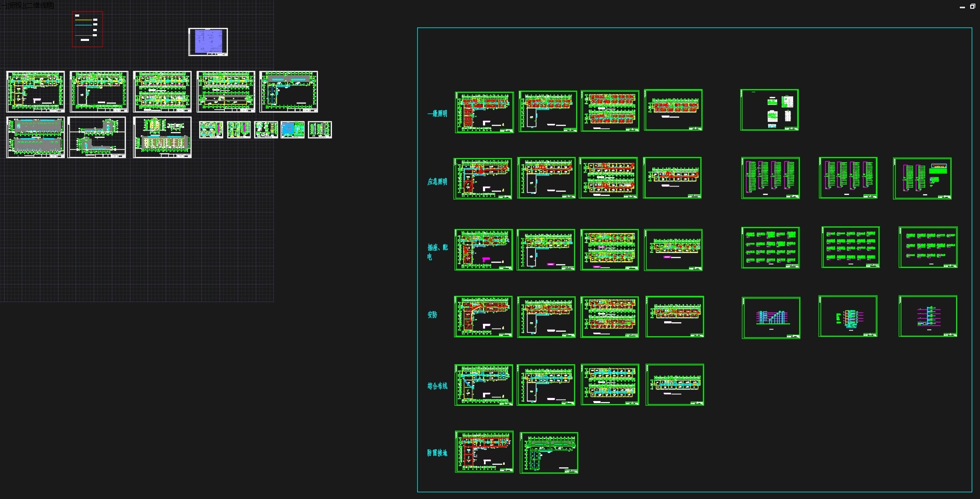Pick the staircase-shaped riser diagram sheet
Image resolution: width=980 pixels, height=499 pixels.
pyautogui.click(x=771, y=318)
